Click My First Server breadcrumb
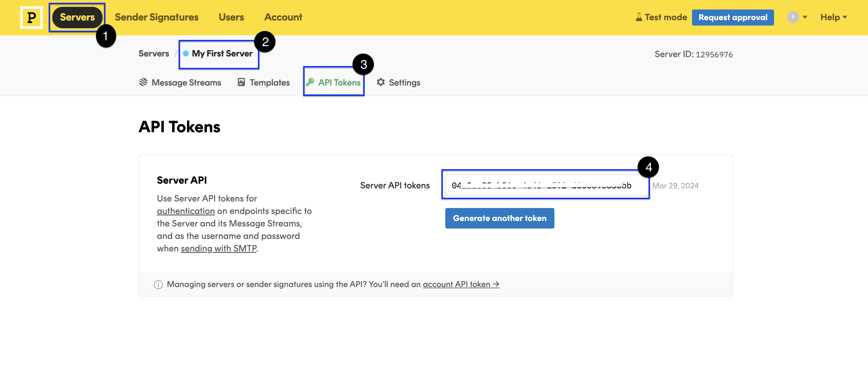The image size is (868, 375). click(x=222, y=53)
